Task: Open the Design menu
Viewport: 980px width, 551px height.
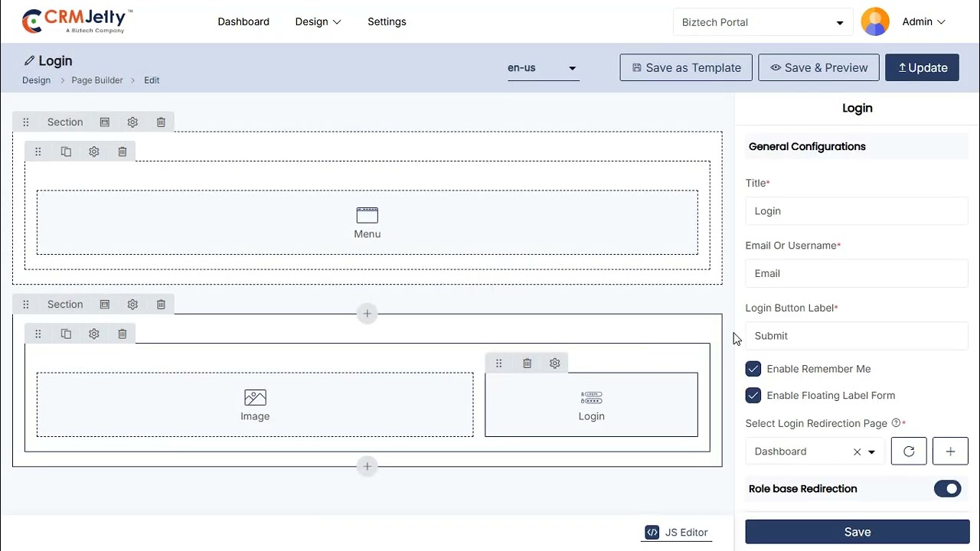Action: click(318, 21)
